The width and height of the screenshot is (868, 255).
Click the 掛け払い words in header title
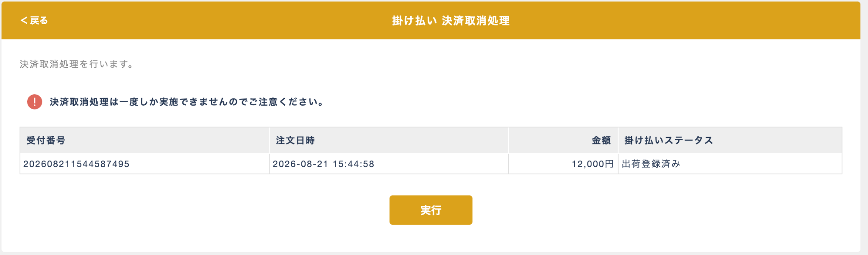[x=414, y=20]
